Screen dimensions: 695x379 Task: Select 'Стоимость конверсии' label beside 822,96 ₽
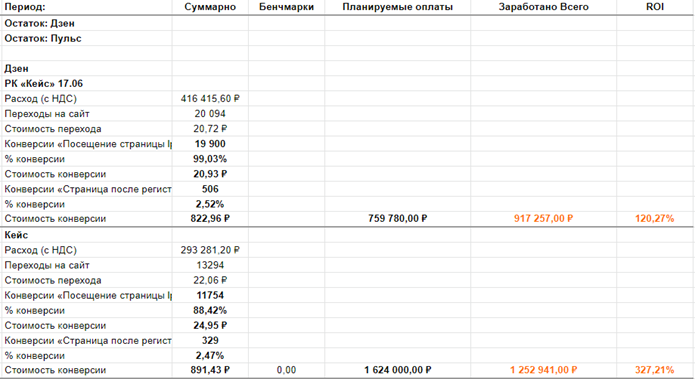pos(55,219)
